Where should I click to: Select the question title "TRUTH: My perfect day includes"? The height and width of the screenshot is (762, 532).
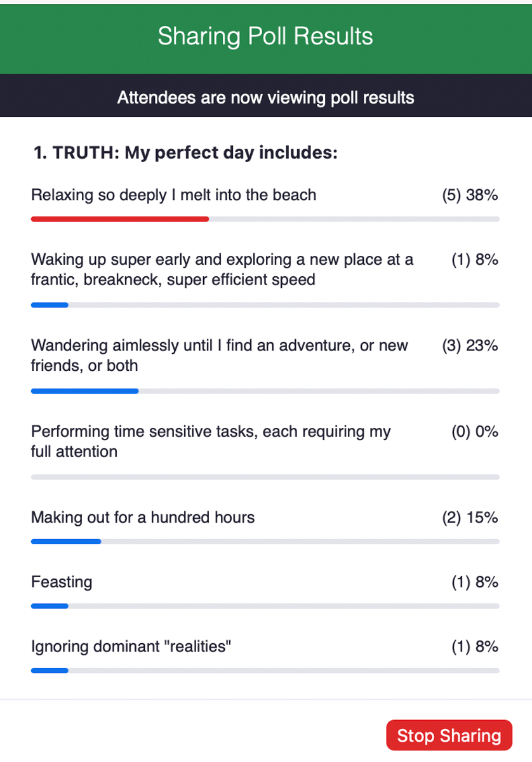185,153
